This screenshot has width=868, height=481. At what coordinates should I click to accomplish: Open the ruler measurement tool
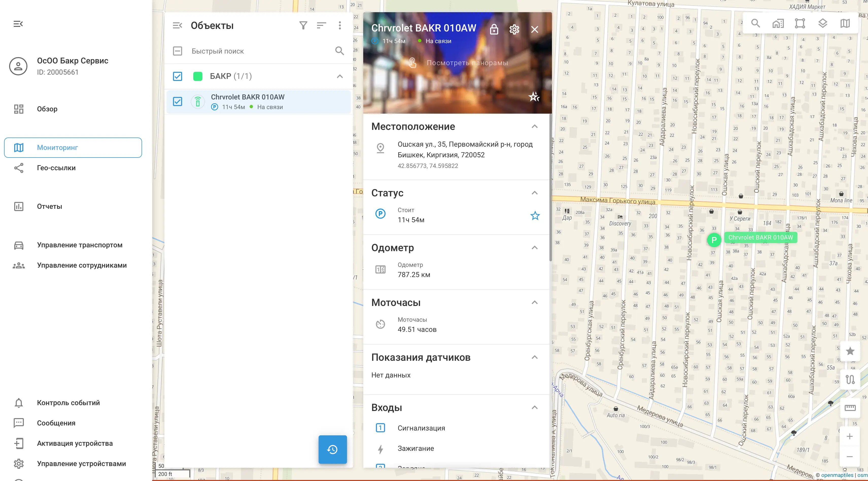click(850, 408)
